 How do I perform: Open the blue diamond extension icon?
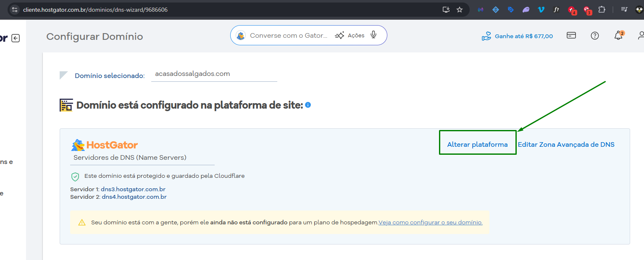point(496,9)
